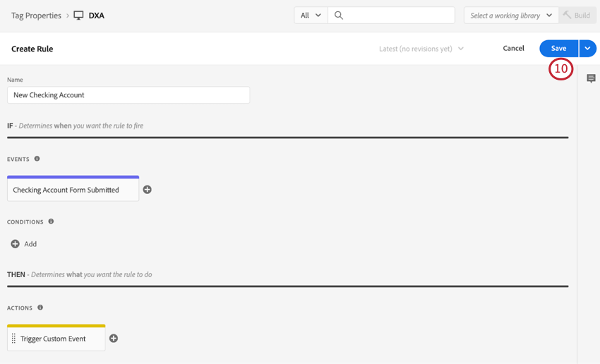Click the plus icon beside Trigger Custom Event

tap(114, 339)
